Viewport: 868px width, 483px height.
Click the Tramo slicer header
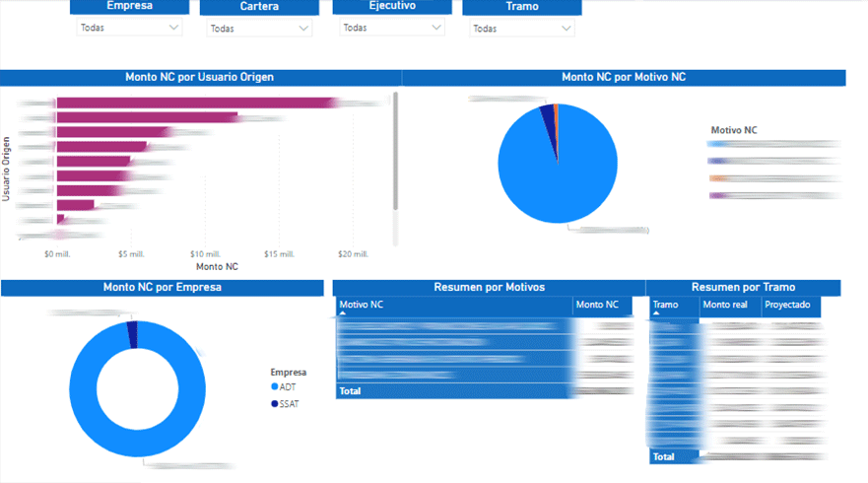(522, 7)
